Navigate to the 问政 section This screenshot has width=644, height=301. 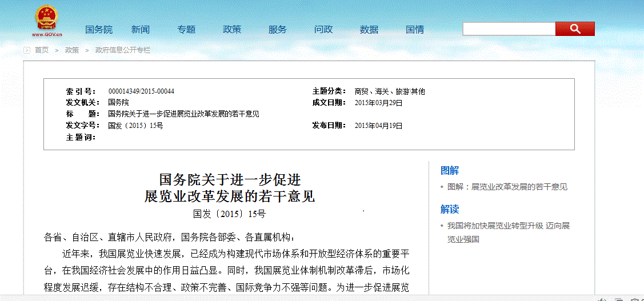point(323,30)
